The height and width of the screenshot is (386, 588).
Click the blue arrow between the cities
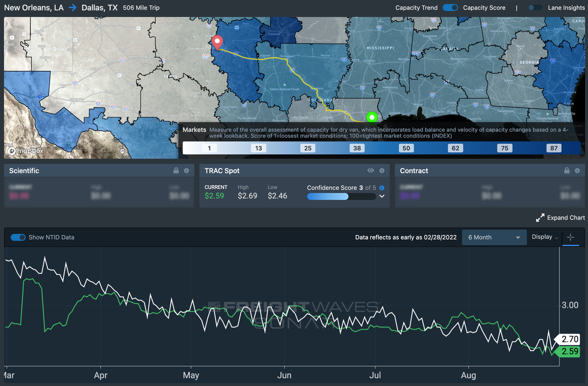click(x=73, y=8)
